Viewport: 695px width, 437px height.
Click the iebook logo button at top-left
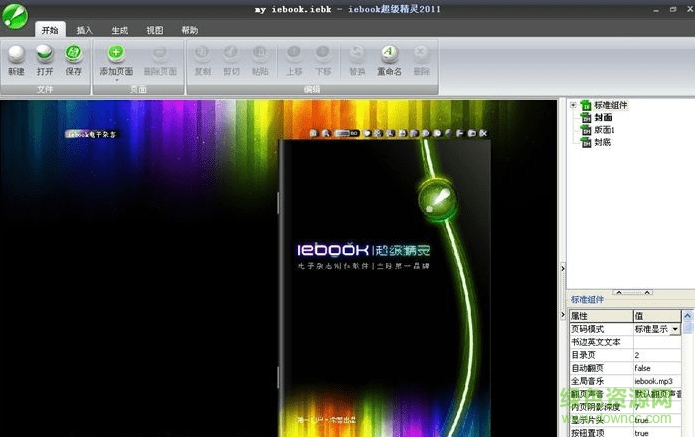(14, 12)
